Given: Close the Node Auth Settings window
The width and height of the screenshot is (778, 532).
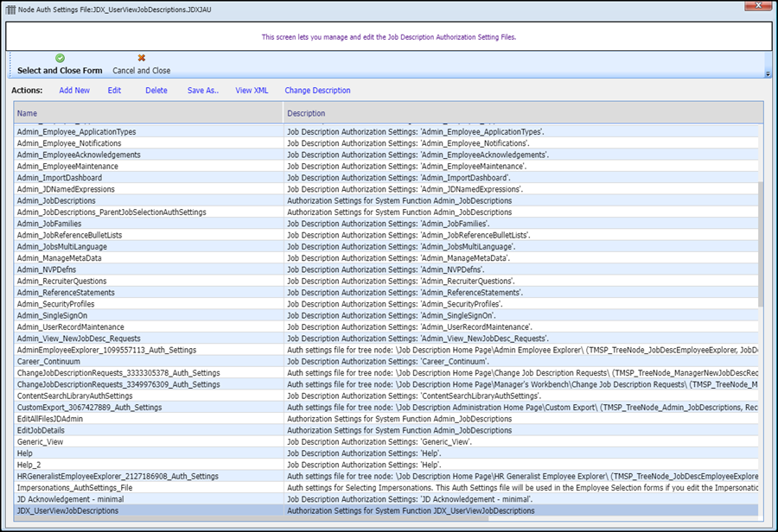Looking at the screenshot, I should [758, 5].
